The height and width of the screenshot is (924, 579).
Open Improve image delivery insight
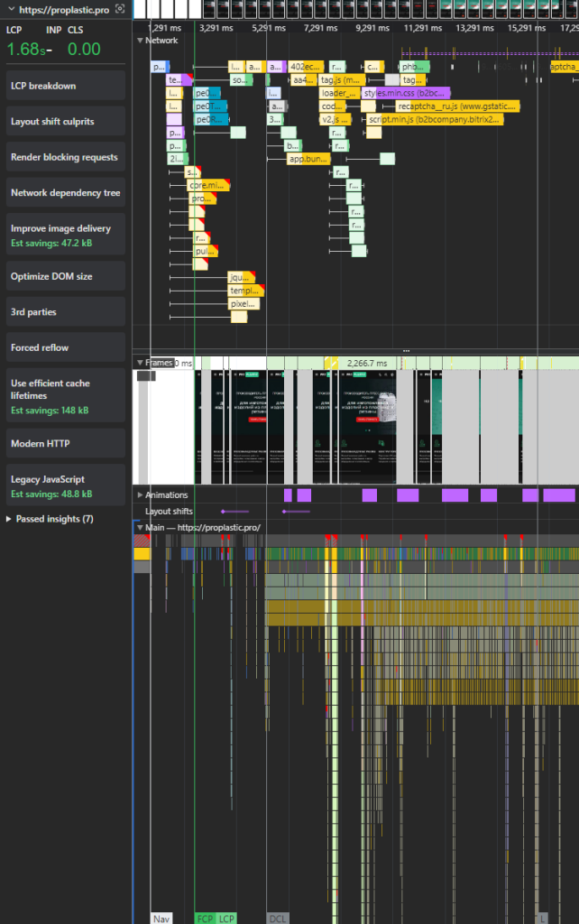[x=63, y=235]
